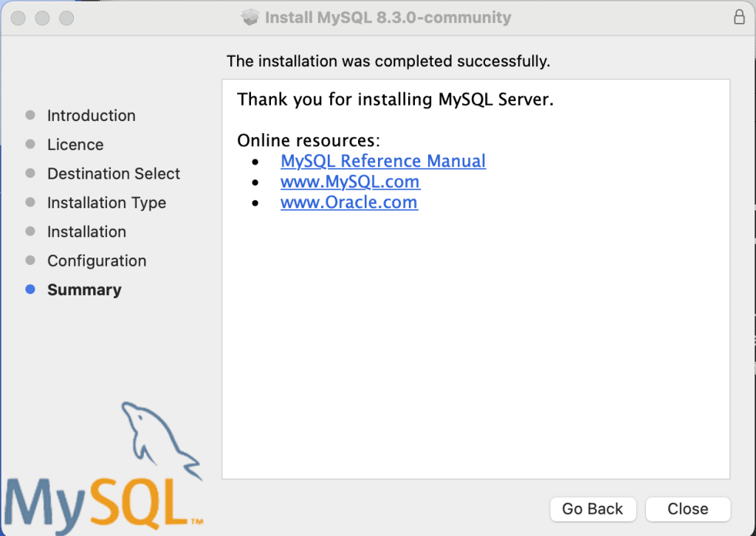This screenshot has height=536, width=756.
Task: Click the blue Summary step bullet
Action: [x=30, y=289]
